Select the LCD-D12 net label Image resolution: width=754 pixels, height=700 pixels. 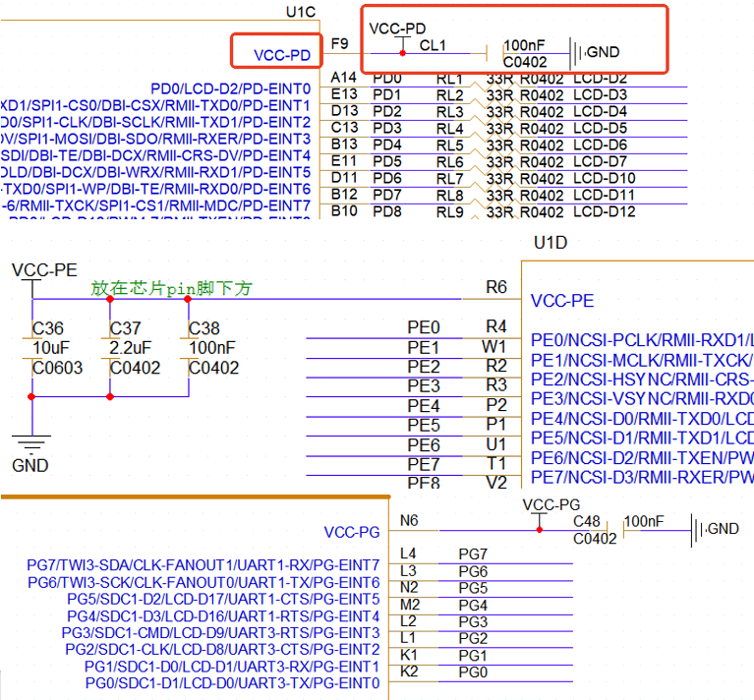pyautogui.click(x=605, y=211)
